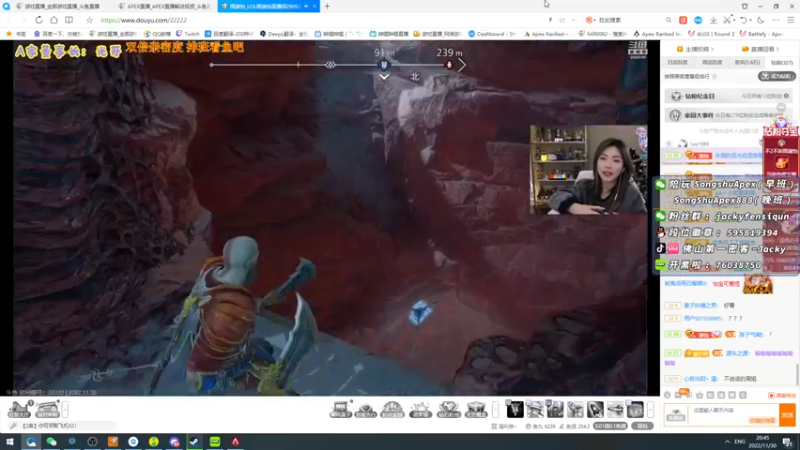Viewport: 800px width, 450px height.
Task: Switch to 周活跃度 ranking tab
Action: point(712,62)
